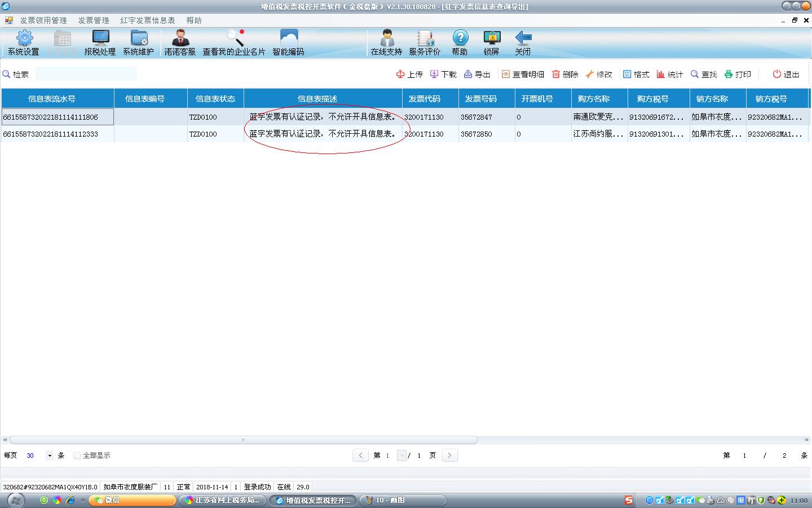This screenshot has width=812, height=508.
Task: Toggle the 全部显示 show-all checkbox
Action: (77, 456)
